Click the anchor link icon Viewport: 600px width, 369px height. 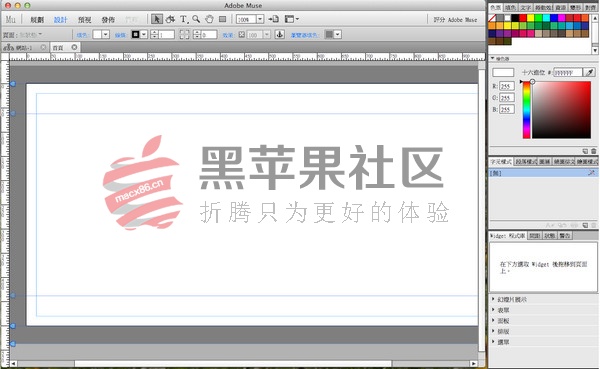(x=280, y=34)
